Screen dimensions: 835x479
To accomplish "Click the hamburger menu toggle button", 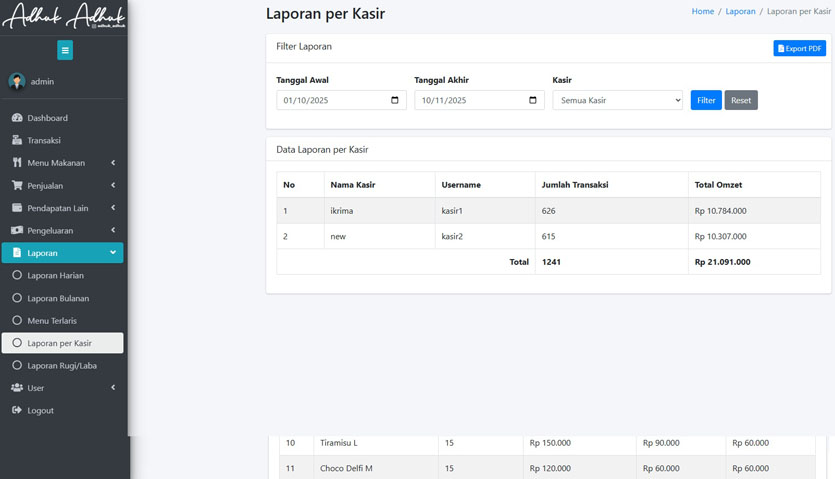I will [65, 50].
